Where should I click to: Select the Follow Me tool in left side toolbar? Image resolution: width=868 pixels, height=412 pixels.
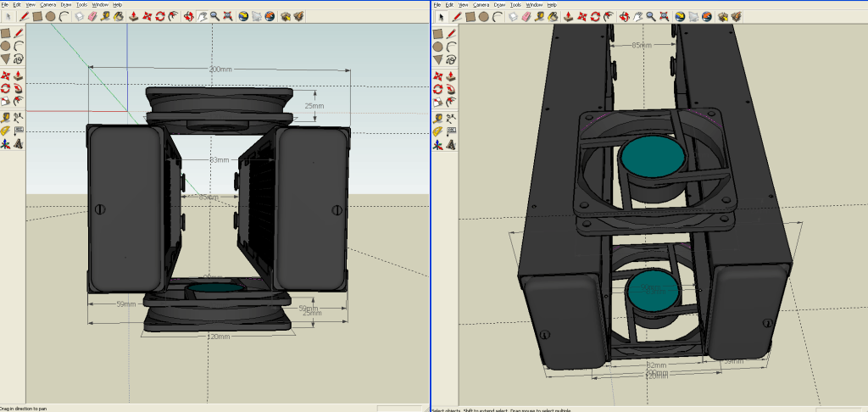[x=19, y=88]
